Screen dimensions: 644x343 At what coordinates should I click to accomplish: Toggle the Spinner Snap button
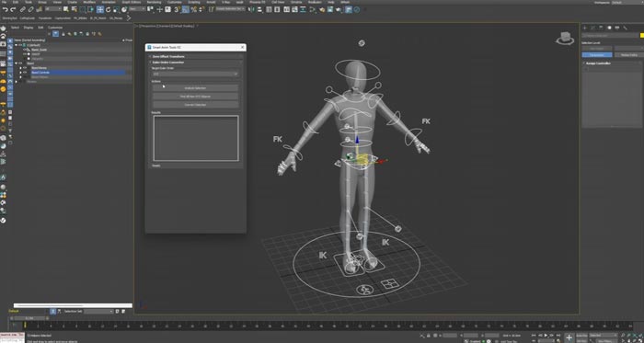(201, 9)
